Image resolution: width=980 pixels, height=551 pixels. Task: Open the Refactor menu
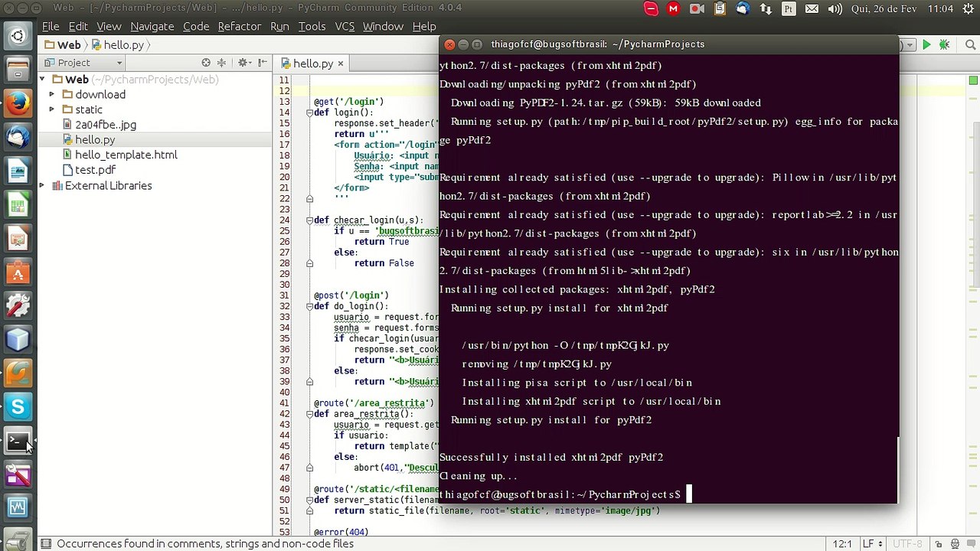coord(239,26)
